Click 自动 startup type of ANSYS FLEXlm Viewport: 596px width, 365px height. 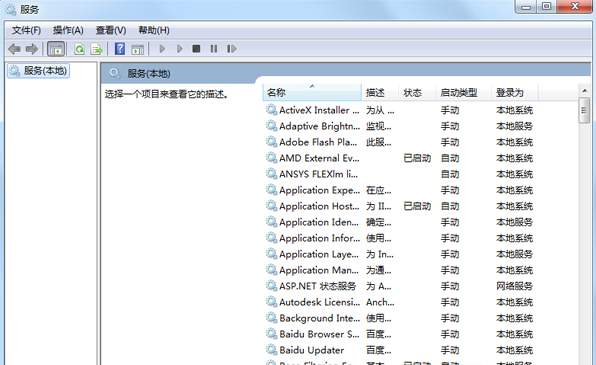[x=450, y=174]
